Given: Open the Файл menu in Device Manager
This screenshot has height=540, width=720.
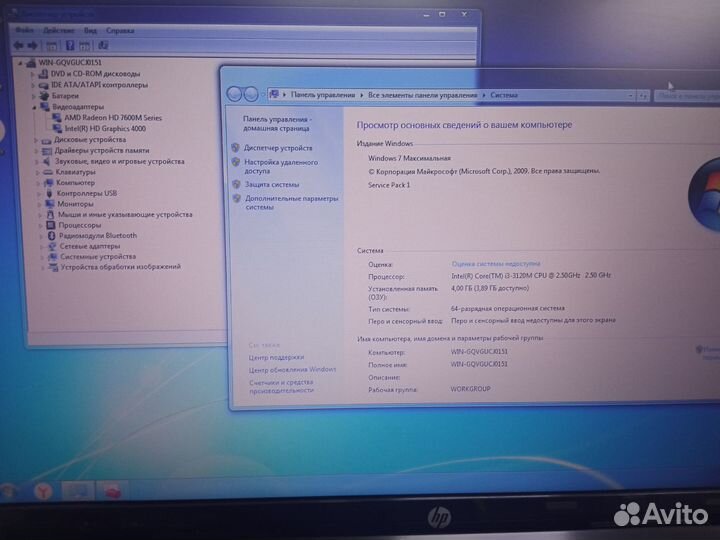Looking at the screenshot, I should coord(20,31).
